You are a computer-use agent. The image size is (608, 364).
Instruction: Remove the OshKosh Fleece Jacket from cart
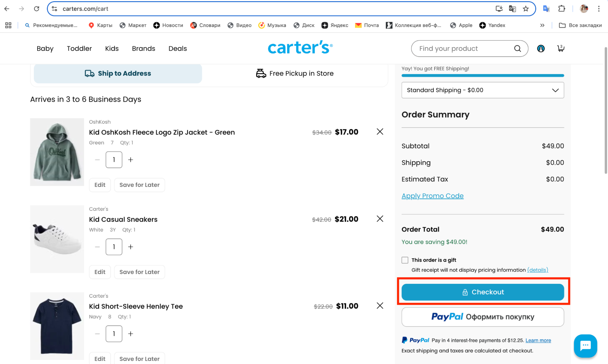point(380,132)
